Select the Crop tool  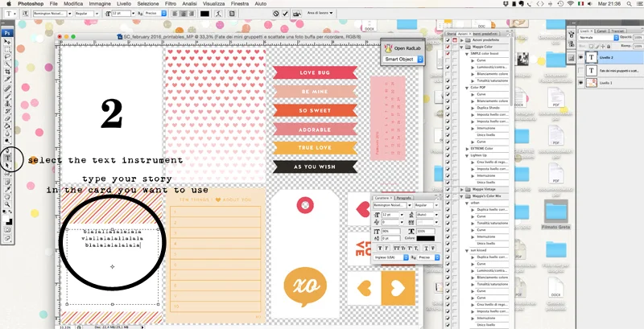(7, 71)
